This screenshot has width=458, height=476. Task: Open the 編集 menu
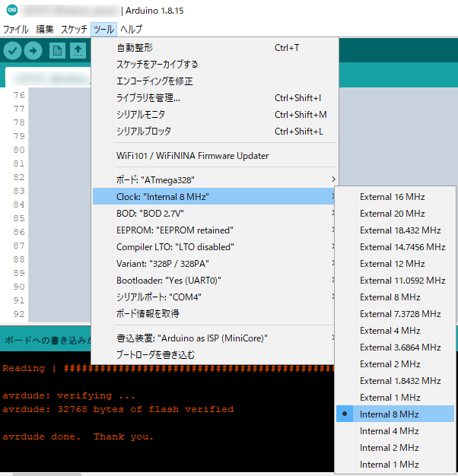click(x=45, y=30)
